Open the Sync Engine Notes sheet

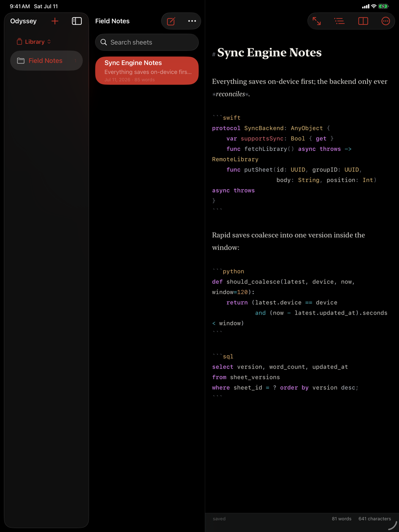(x=147, y=71)
